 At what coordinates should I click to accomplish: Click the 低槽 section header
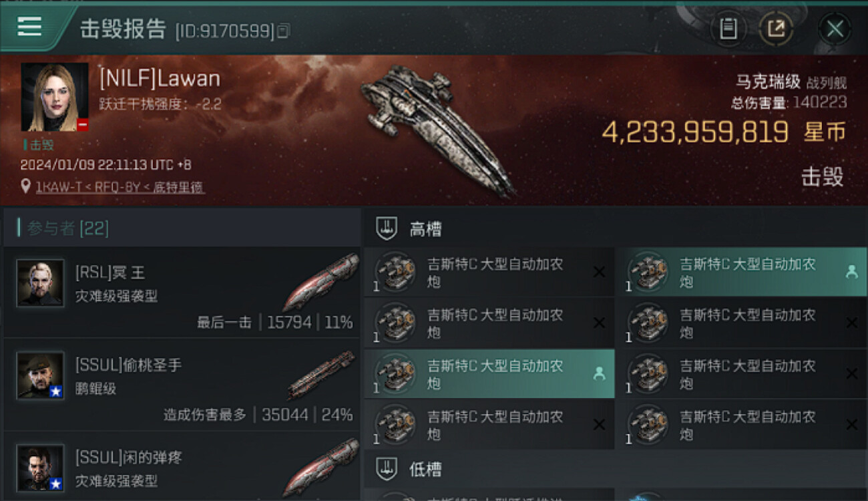click(x=425, y=469)
